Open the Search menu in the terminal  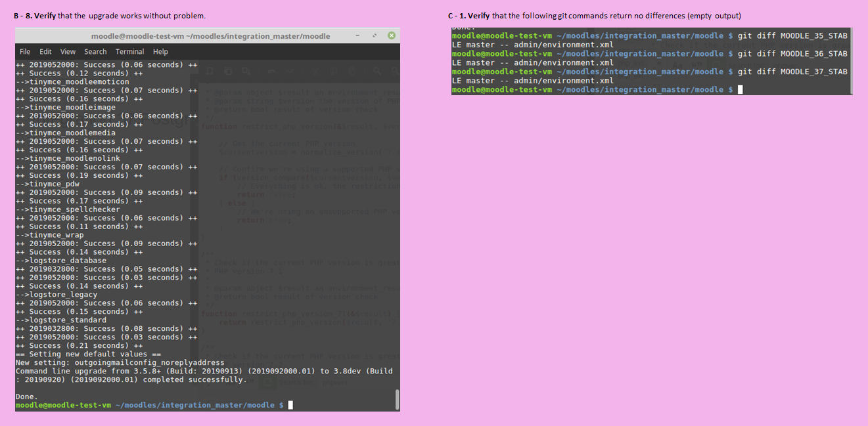pyautogui.click(x=95, y=51)
